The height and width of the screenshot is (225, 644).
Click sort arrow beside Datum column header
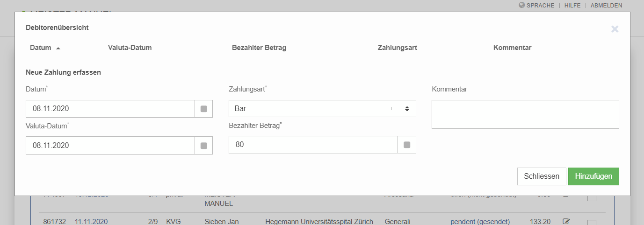click(58, 48)
